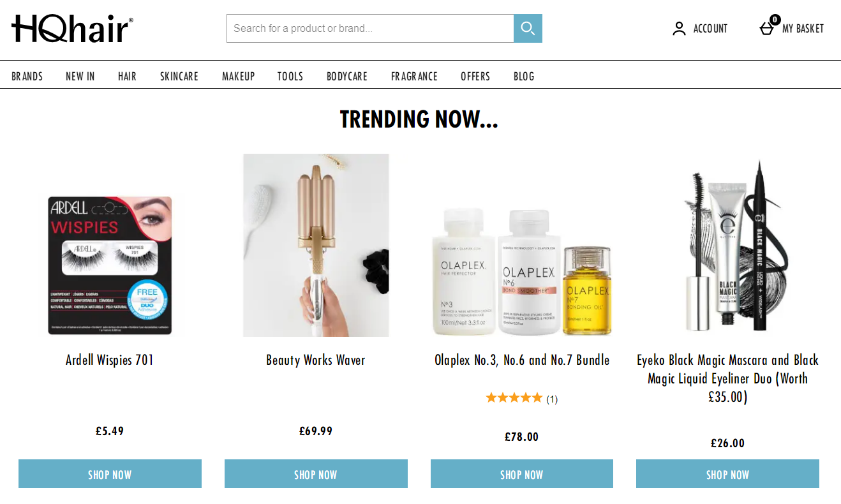The width and height of the screenshot is (841, 504).
Task: Shop now for Ardell Wispies 701
Action: click(110, 474)
